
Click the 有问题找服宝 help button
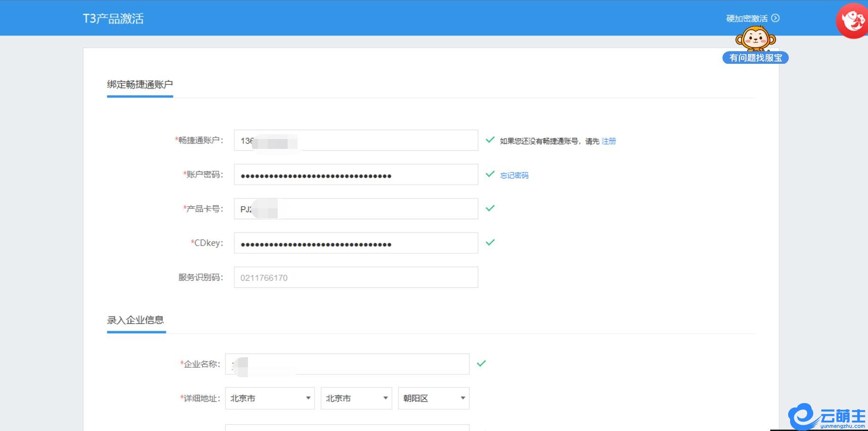coord(756,58)
